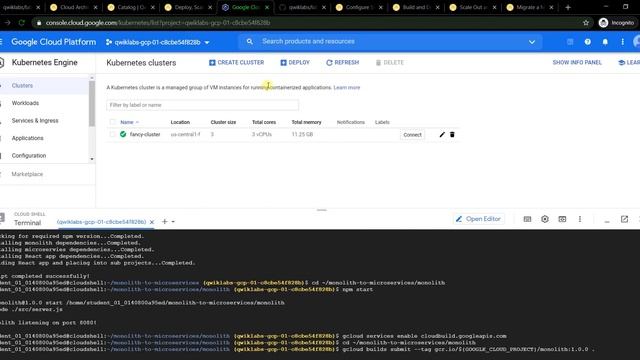The height and width of the screenshot is (360, 640).
Task: Click the sidebar scroll-down arrow
Action: [x=92, y=159]
